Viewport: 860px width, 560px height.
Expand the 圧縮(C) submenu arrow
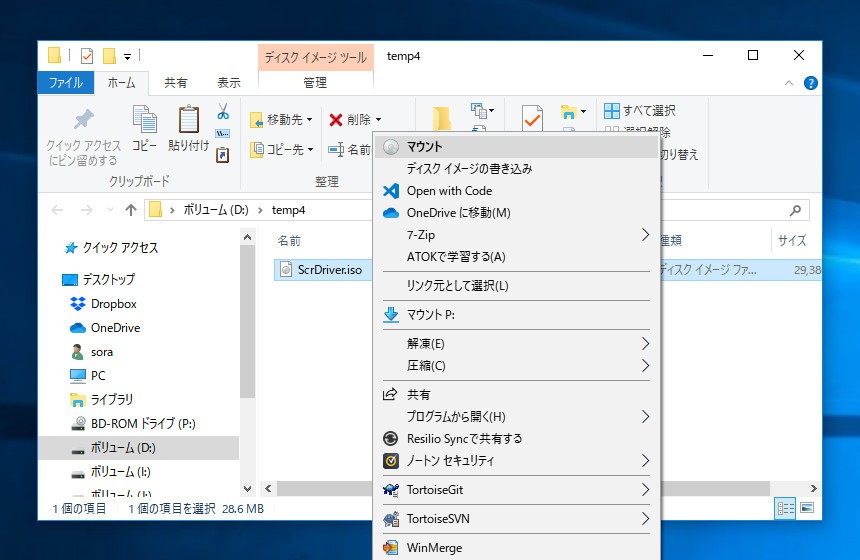point(645,366)
